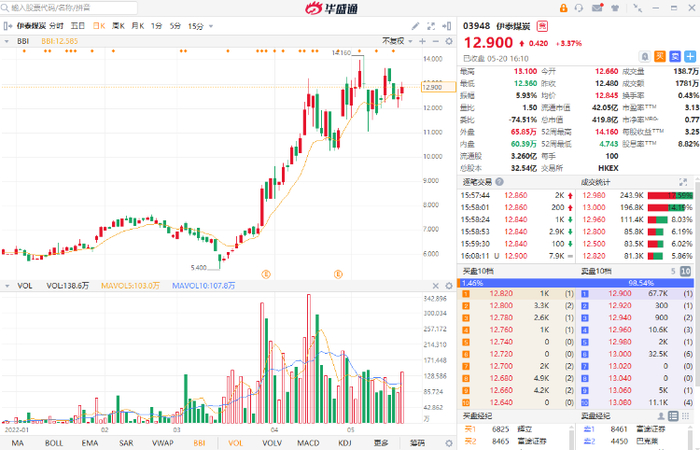The width and height of the screenshot is (700, 450).
Task: Enable EMA indicator button
Action: [90, 443]
